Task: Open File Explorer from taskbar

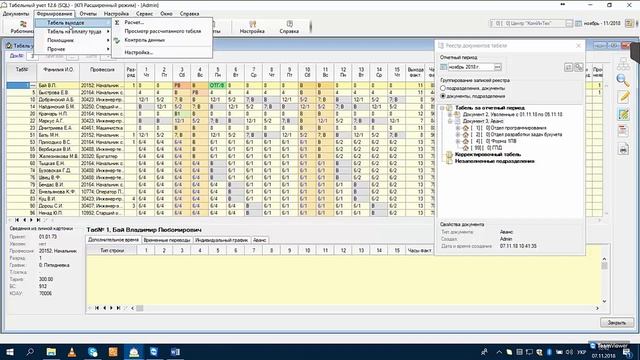Action: (x=51, y=352)
